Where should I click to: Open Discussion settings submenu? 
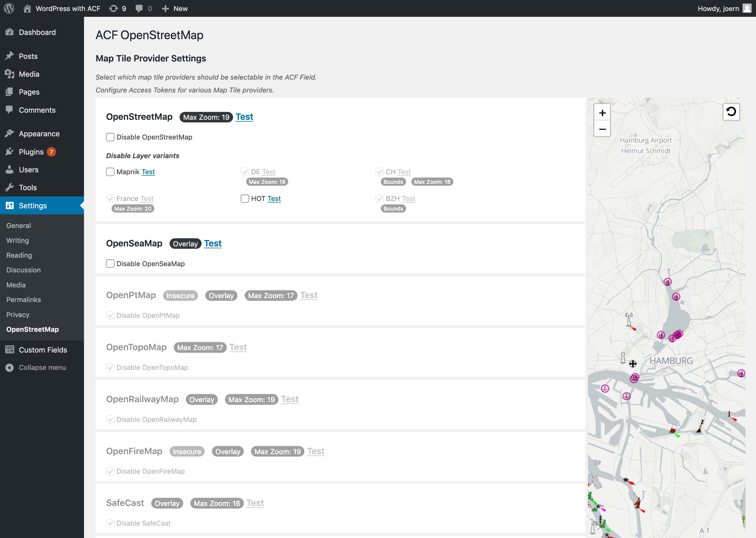24,270
